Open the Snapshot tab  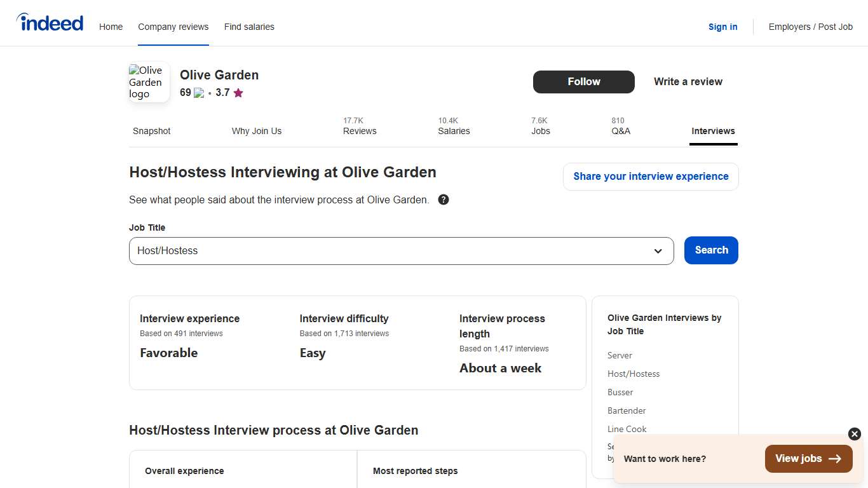(x=151, y=131)
